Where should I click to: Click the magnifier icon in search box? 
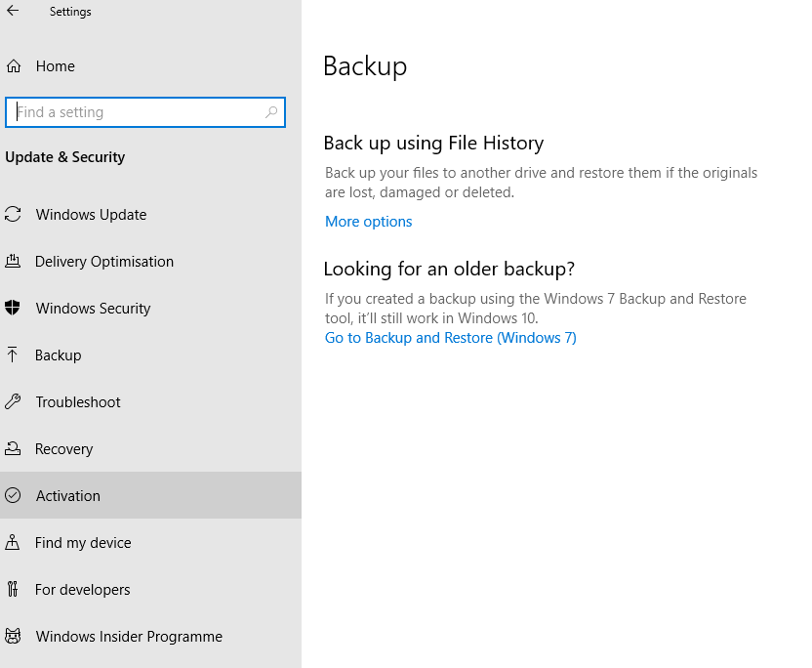[271, 112]
